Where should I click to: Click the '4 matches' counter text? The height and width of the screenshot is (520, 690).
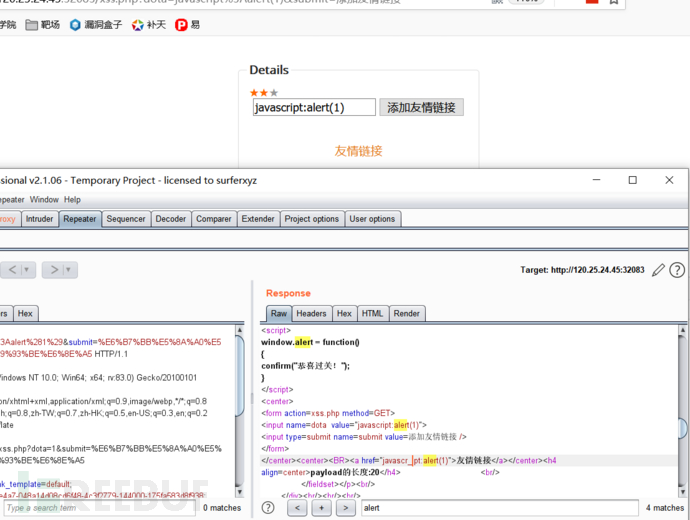tap(664, 508)
